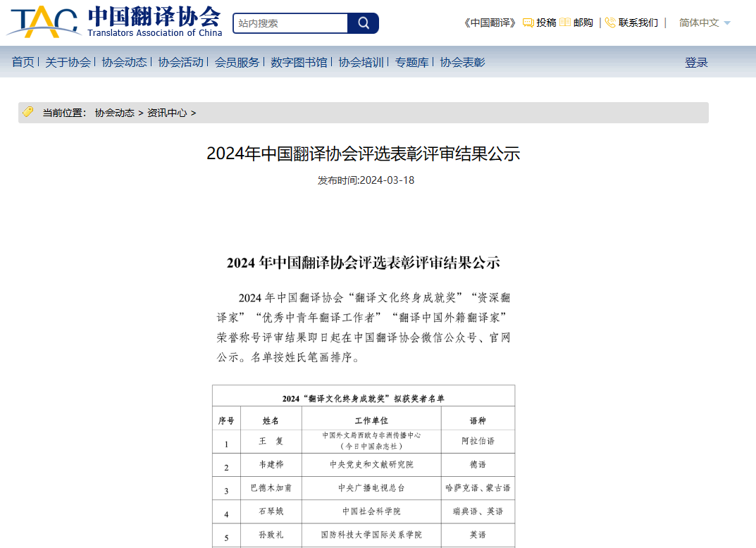756x548 pixels.
Task: Click the cell 国防科技大学国际关系学院
Action: pos(371,535)
